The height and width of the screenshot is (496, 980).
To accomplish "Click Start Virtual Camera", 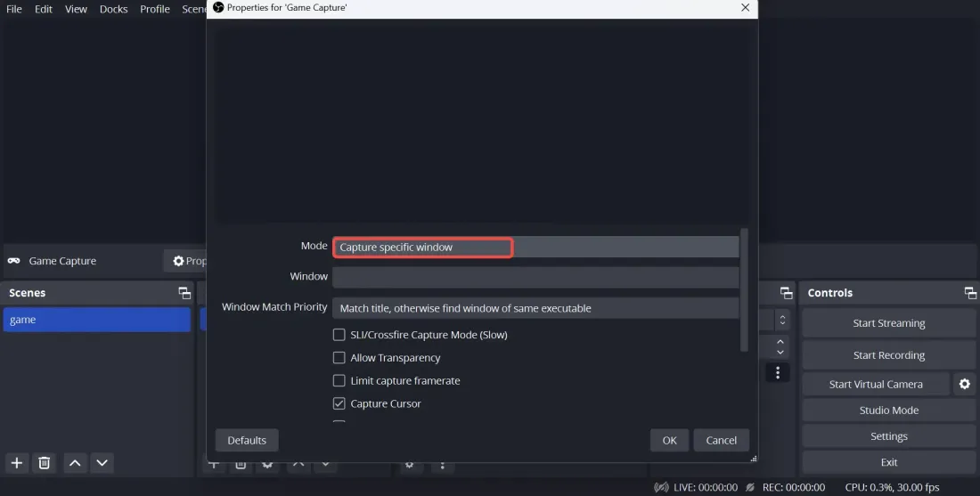I will (x=876, y=384).
